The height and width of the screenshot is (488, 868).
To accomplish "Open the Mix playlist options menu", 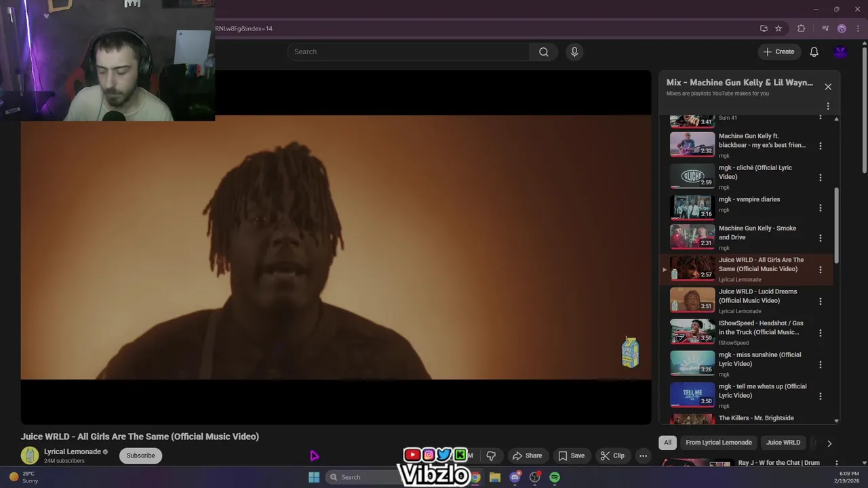I will coord(828,106).
